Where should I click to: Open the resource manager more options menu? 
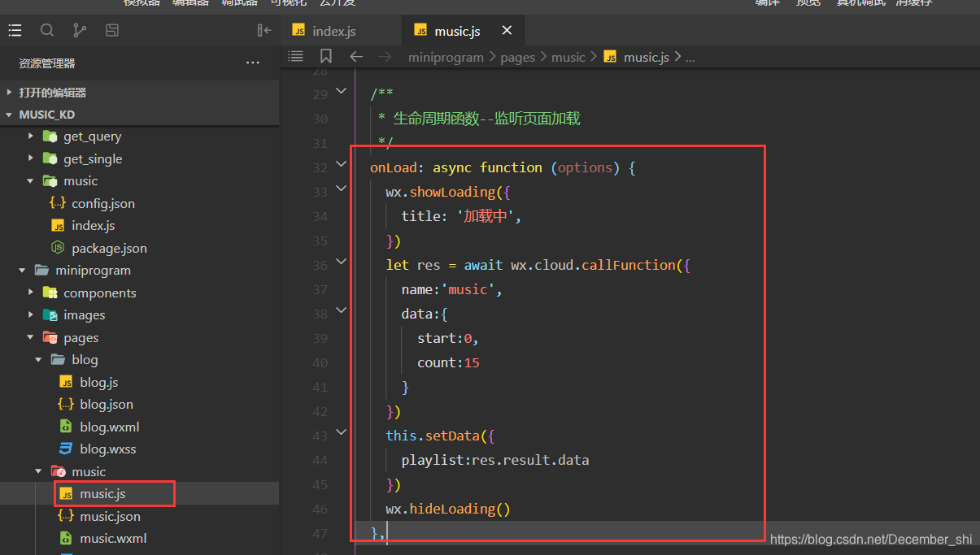pyautogui.click(x=253, y=63)
